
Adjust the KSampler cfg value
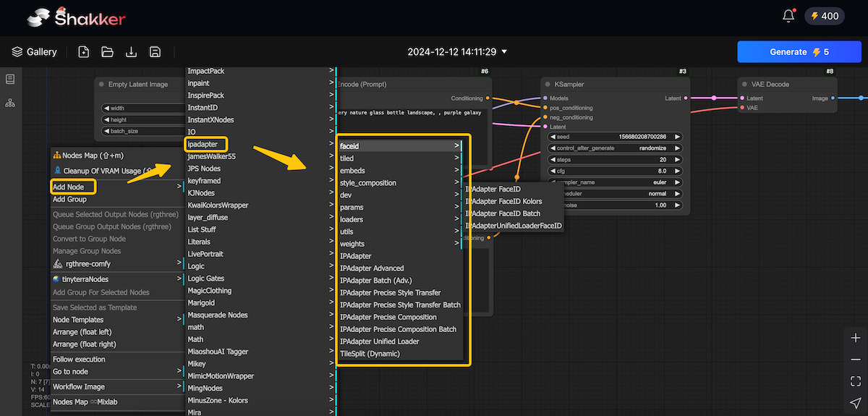[x=615, y=171]
